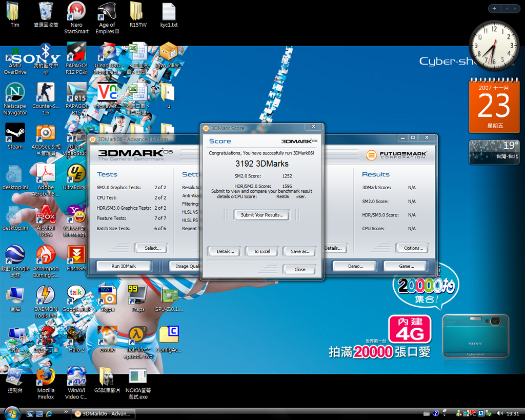
Task: Launch WinAVI Video Converter shortcut
Action: click(x=76, y=384)
